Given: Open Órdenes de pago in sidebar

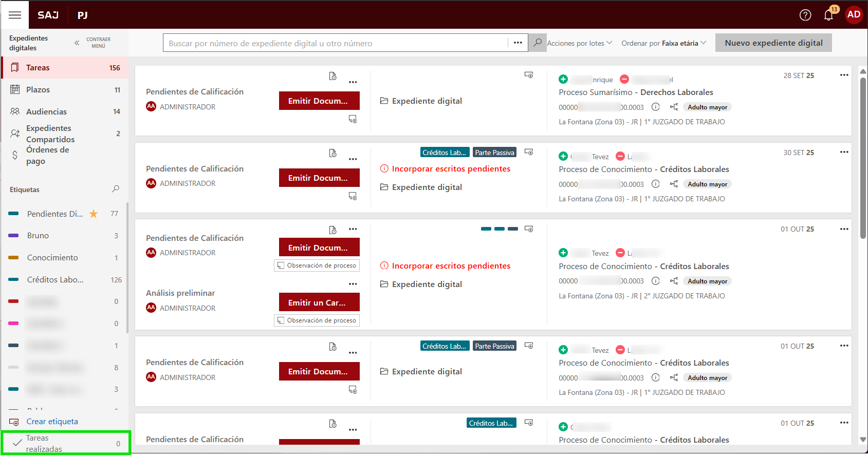Looking at the screenshot, I should pyautogui.click(x=65, y=155).
